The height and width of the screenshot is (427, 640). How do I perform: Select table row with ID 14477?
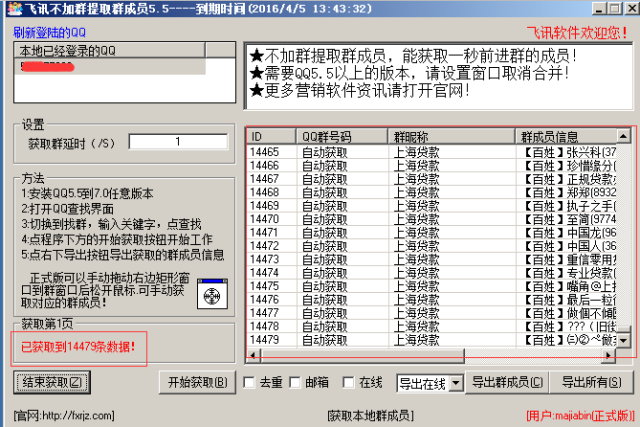tap(432, 313)
